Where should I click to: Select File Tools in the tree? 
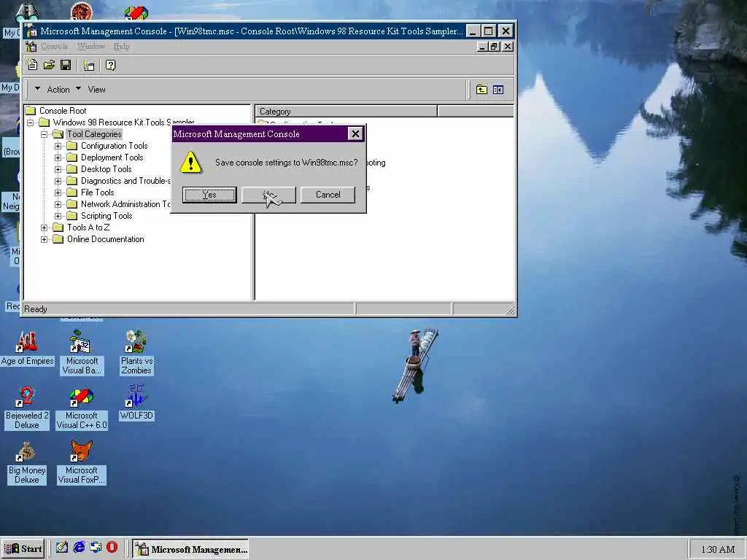coord(98,192)
